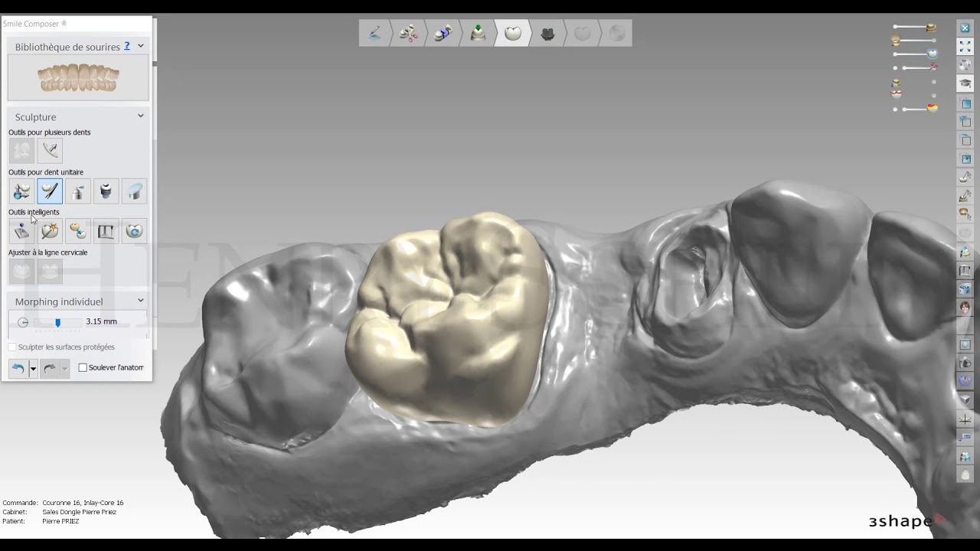
Task: Click the first single-tooth sculpt tool icon
Action: click(x=21, y=191)
